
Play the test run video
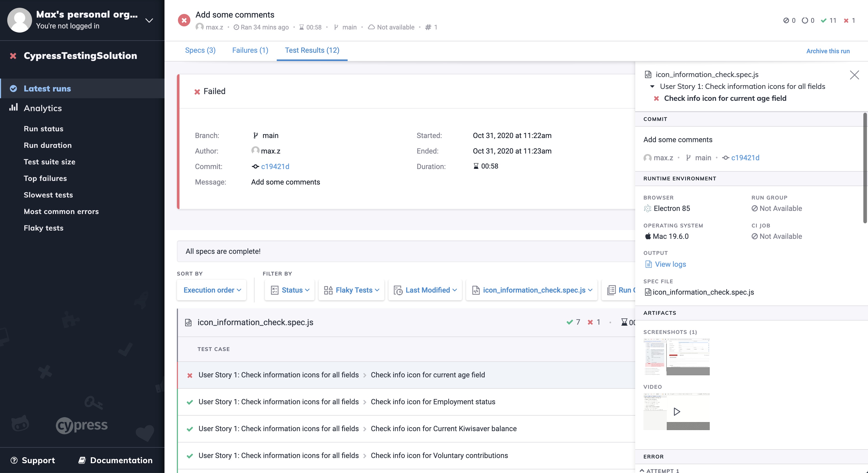[x=676, y=411]
